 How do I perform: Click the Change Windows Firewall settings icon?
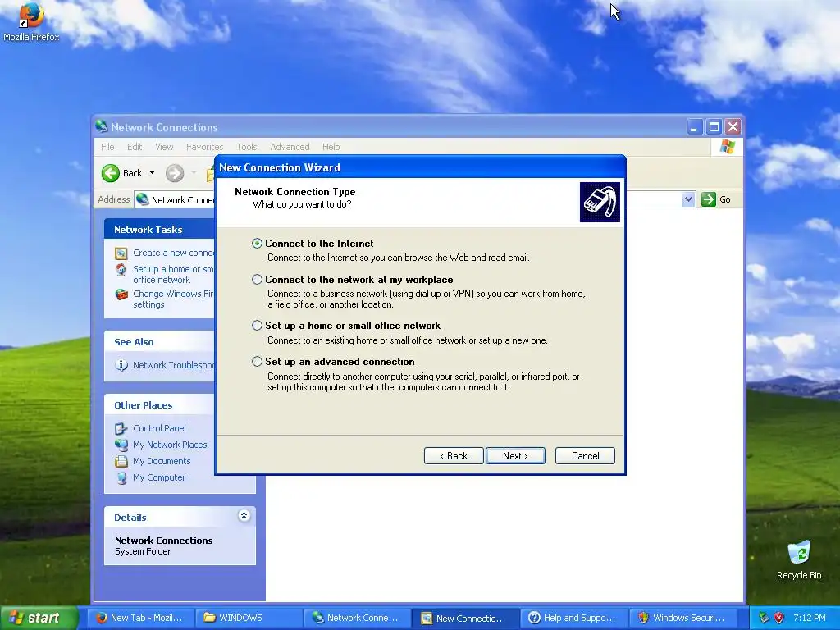(x=121, y=294)
